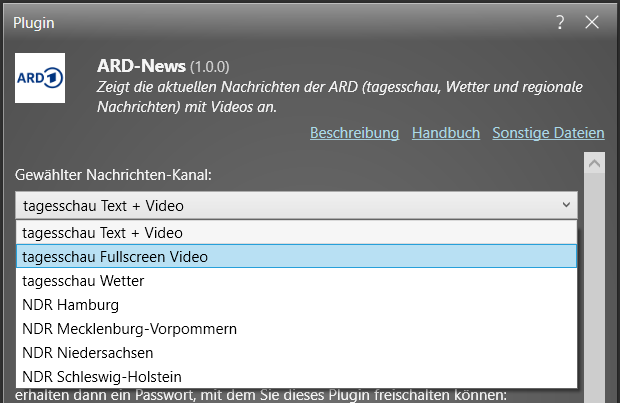This screenshot has height=403, width=620.
Task: Close the Plugin dialog window
Action: pyautogui.click(x=592, y=21)
